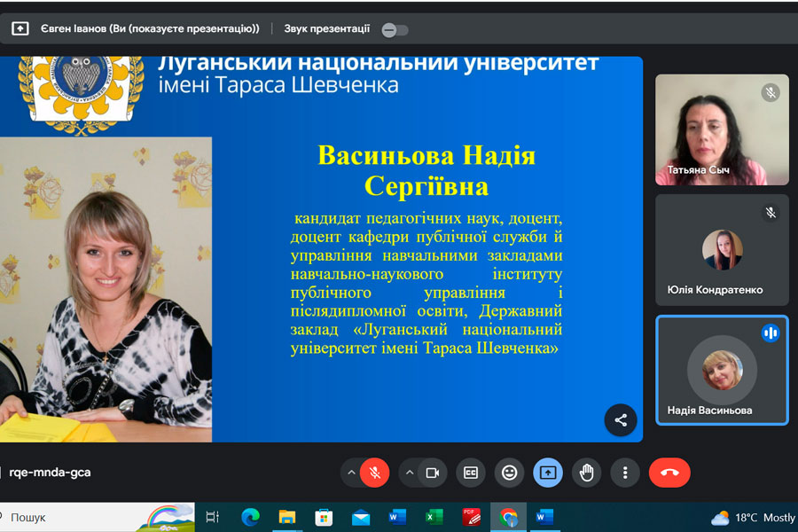Screen dimensions: 798x532
Task: Click the Пошук search box in taskbar
Action: click(97, 517)
